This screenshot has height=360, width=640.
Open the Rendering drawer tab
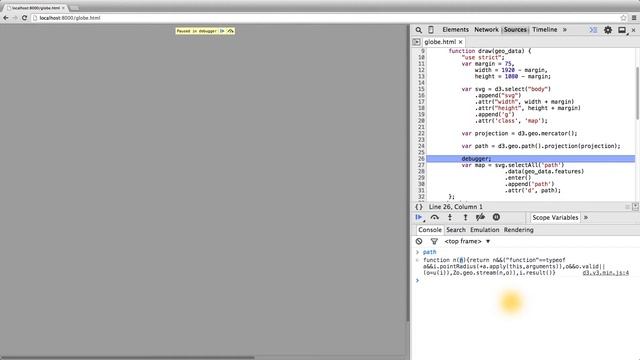tap(518, 230)
